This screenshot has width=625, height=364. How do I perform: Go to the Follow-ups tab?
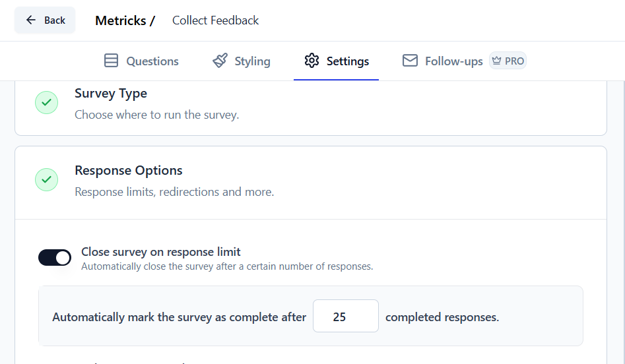[x=454, y=61]
